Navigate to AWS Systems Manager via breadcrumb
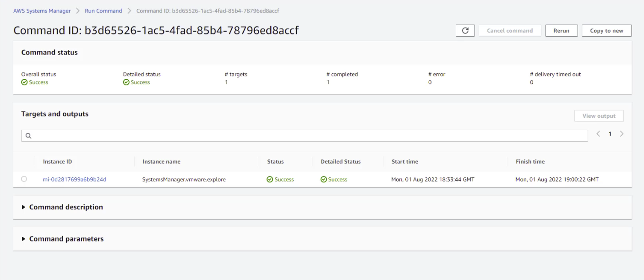 point(42,10)
